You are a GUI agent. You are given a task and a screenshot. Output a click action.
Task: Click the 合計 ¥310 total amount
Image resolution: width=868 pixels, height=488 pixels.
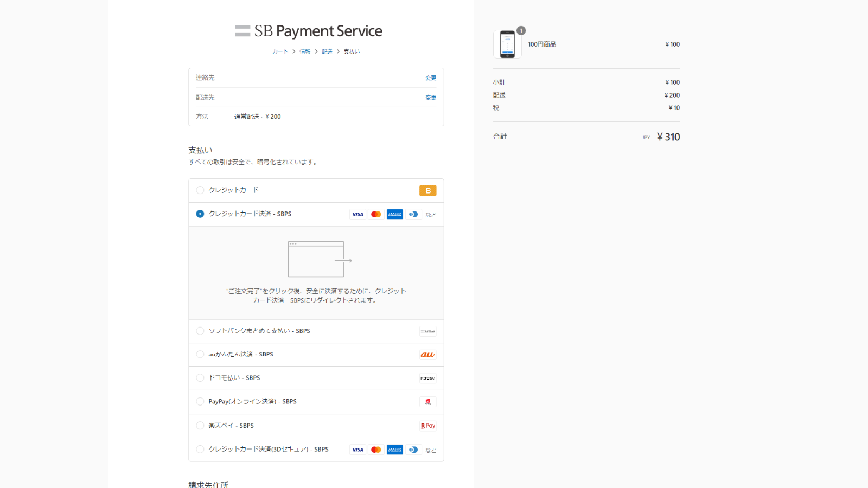click(x=668, y=137)
